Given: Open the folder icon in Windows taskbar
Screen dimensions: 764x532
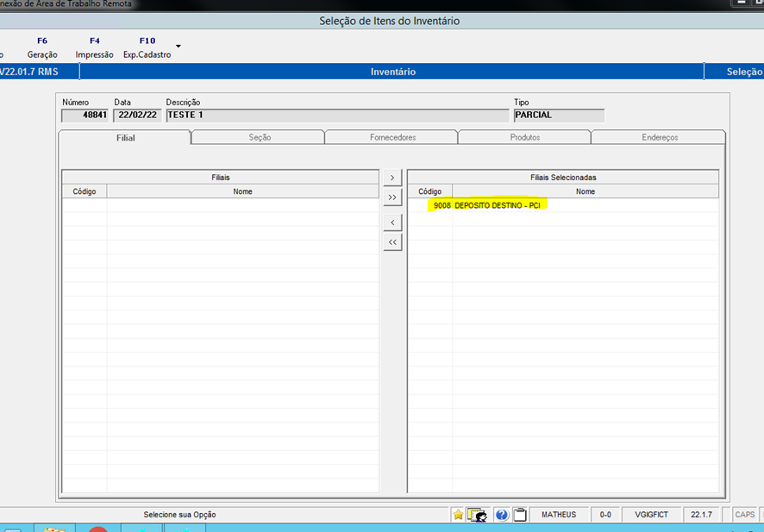Looking at the screenshot, I should [54, 529].
